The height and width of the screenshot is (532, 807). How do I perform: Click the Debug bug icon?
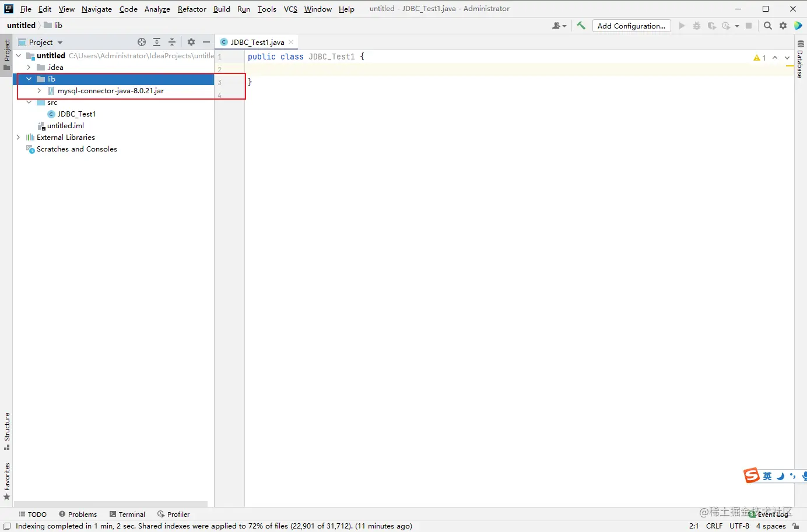(696, 26)
